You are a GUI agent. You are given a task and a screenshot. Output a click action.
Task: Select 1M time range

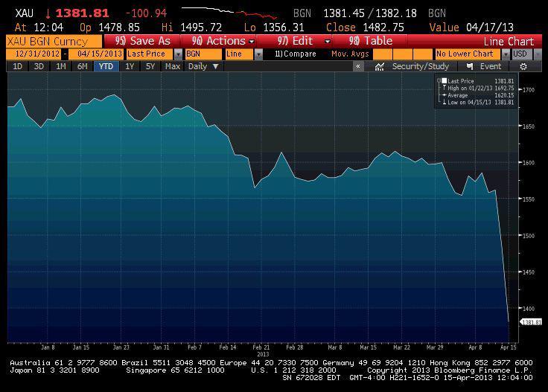pos(61,66)
